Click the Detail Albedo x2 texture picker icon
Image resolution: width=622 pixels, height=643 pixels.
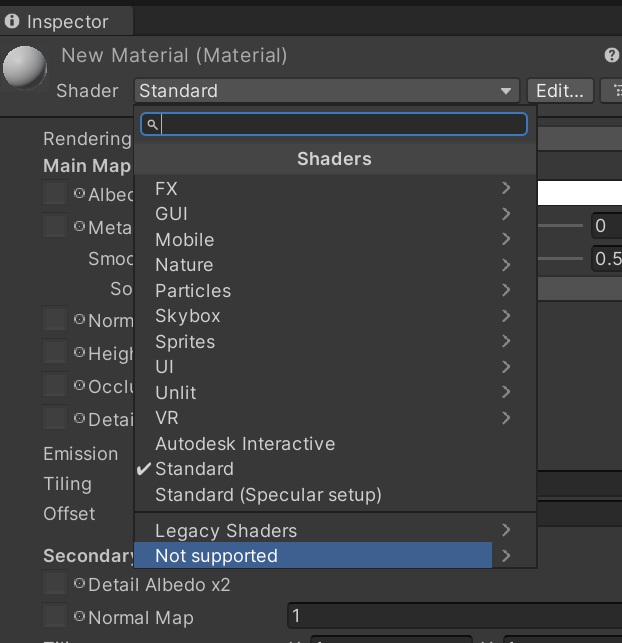[79, 583]
